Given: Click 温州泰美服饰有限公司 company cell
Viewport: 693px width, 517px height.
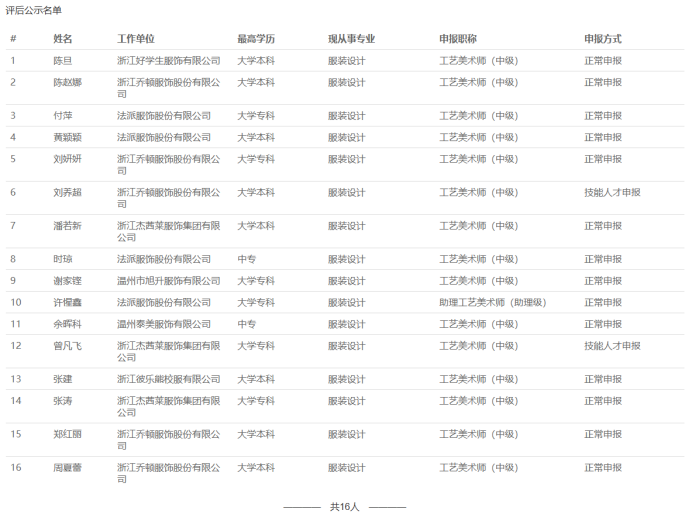Looking at the screenshot, I should (164, 324).
